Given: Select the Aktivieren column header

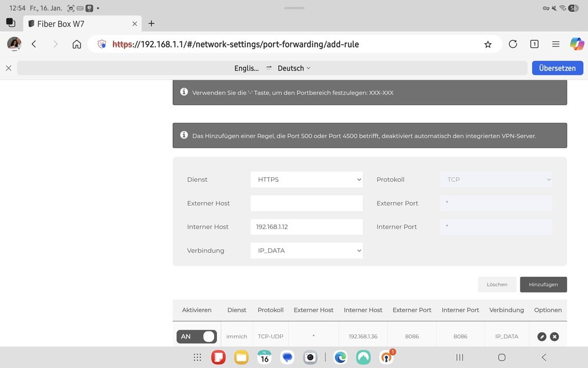Looking at the screenshot, I should click(x=196, y=310).
